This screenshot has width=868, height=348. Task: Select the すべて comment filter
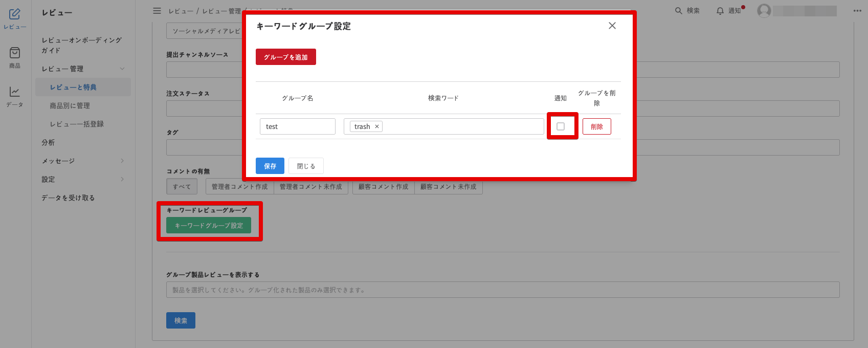coord(182,187)
